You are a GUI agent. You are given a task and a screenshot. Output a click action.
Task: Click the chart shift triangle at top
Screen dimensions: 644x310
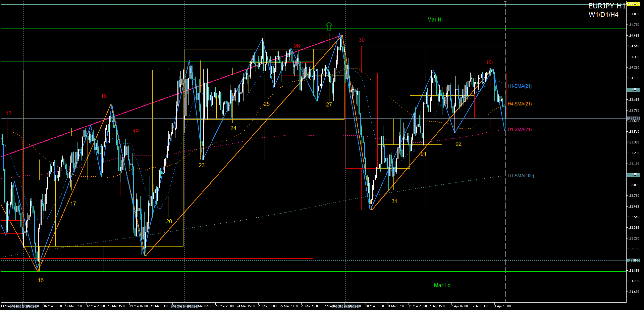pyautogui.click(x=505, y=2)
